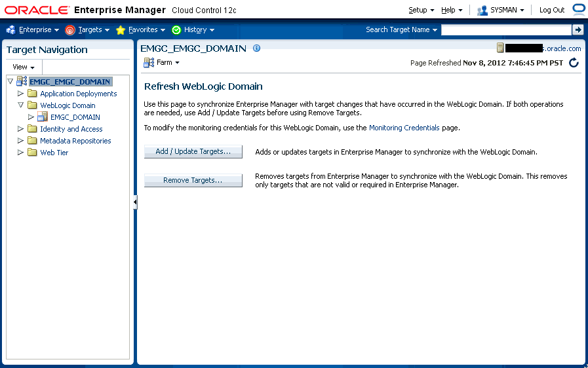Select Application Deployments tree item
The width and height of the screenshot is (588, 368).
tap(79, 94)
